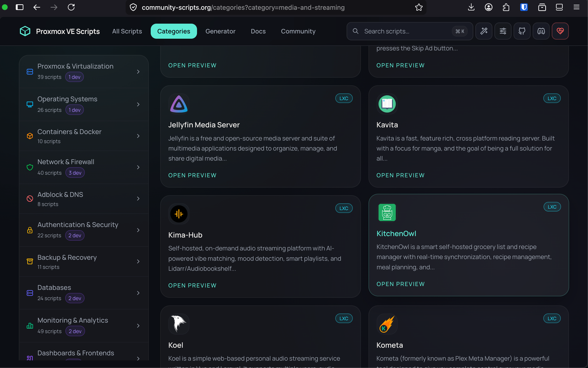Click the Monitoring & Analytics chart icon
The height and width of the screenshot is (368, 588).
pos(30,326)
